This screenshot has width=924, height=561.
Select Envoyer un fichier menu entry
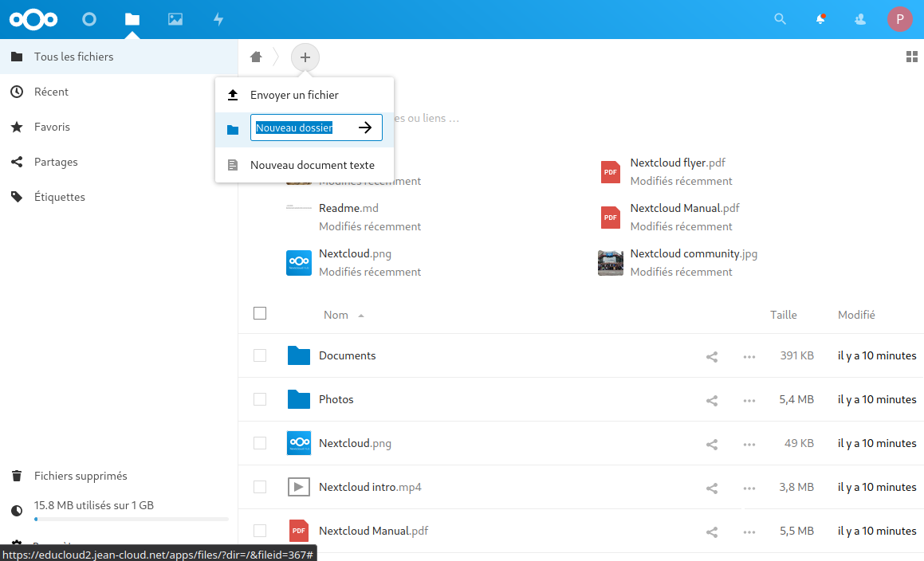(294, 95)
